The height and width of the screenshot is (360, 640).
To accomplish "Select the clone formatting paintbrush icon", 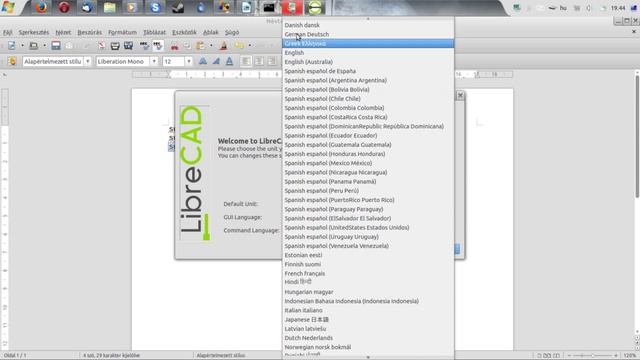I will [223, 46].
